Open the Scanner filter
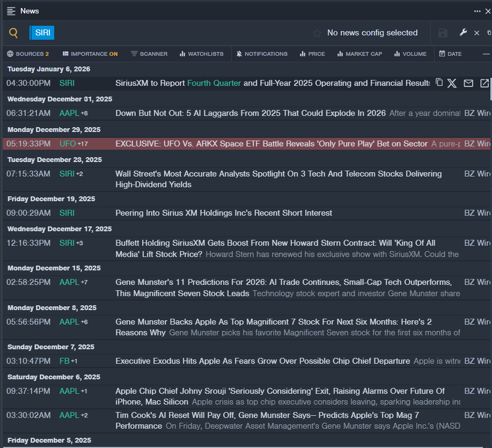Screen dimensions: 492x448 click(149, 54)
